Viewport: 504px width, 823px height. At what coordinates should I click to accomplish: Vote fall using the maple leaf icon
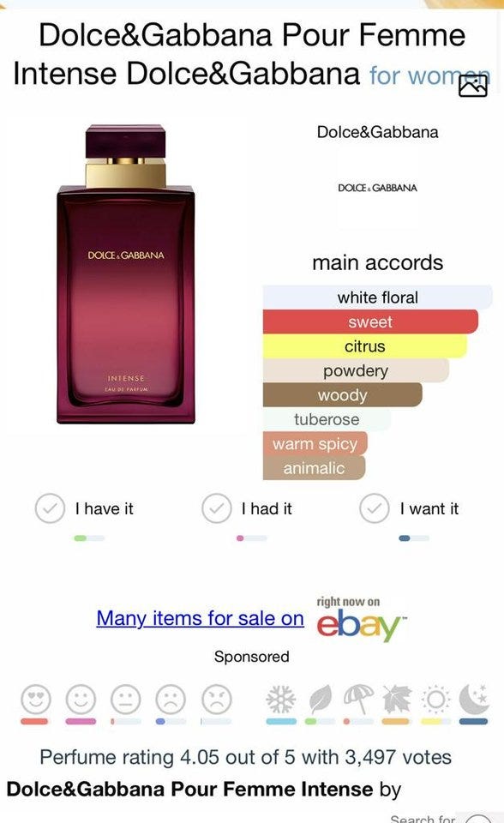(397, 700)
